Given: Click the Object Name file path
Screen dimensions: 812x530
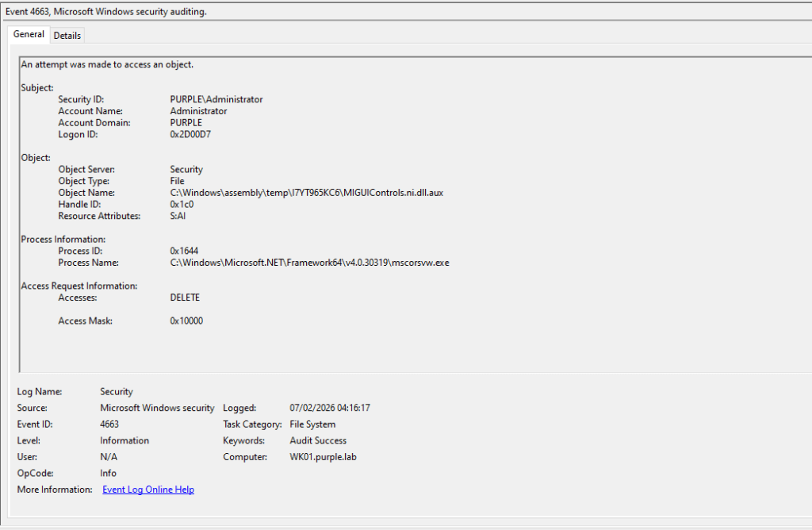Looking at the screenshot, I should tap(306, 193).
